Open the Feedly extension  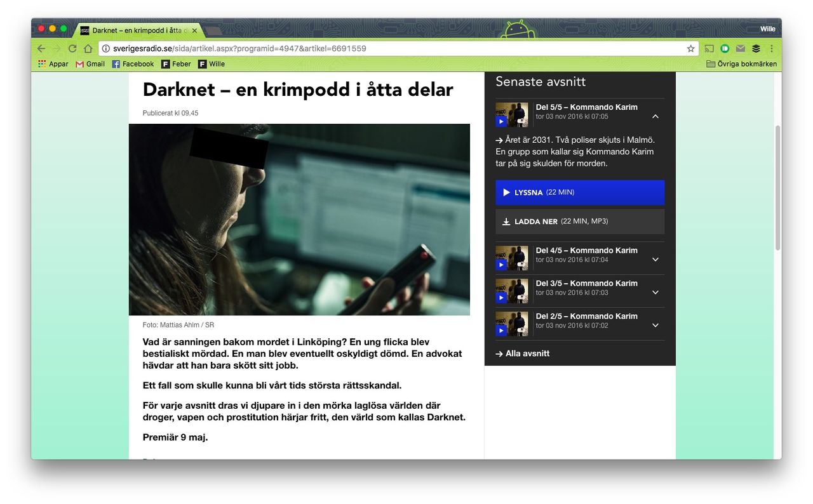755,48
